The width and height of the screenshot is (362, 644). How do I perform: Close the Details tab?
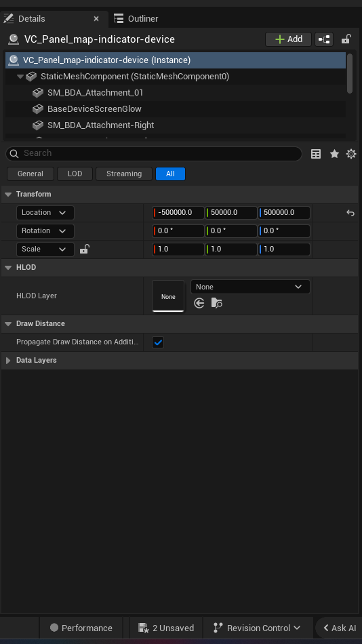pyautogui.click(x=96, y=18)
